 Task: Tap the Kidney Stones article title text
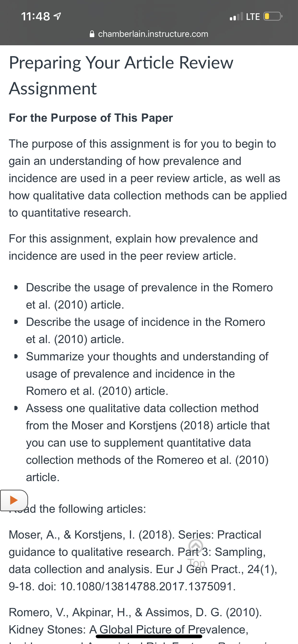tap(128, 629)
